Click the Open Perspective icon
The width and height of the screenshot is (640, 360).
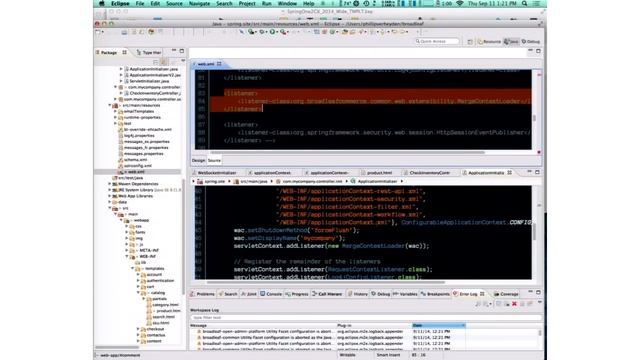[x=470, y=42]
